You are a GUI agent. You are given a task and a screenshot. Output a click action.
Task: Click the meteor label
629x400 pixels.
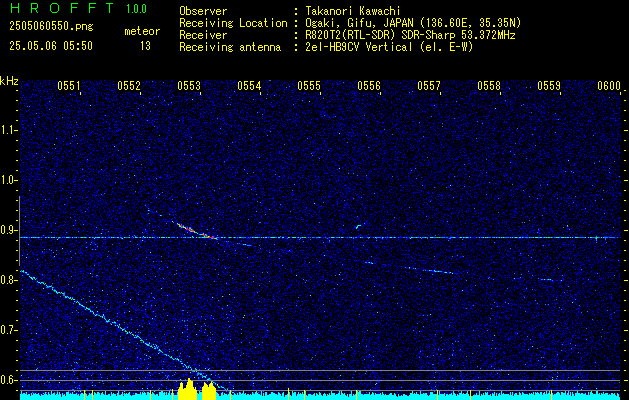[x=142, y=31]
